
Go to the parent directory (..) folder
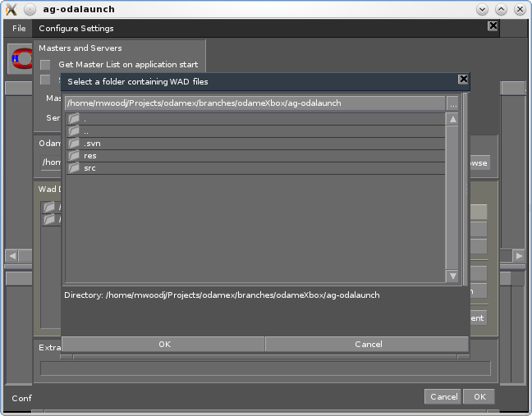tap(86, 131)
